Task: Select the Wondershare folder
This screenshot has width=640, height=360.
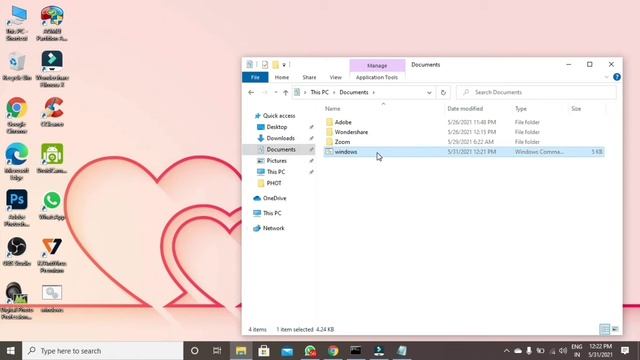Action: click(464, 132)
